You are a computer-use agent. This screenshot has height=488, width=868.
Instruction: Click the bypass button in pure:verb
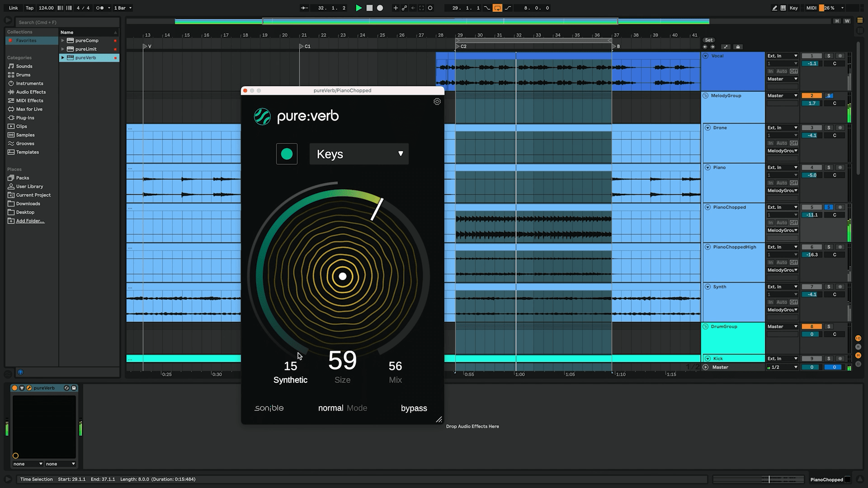point(414,408)
